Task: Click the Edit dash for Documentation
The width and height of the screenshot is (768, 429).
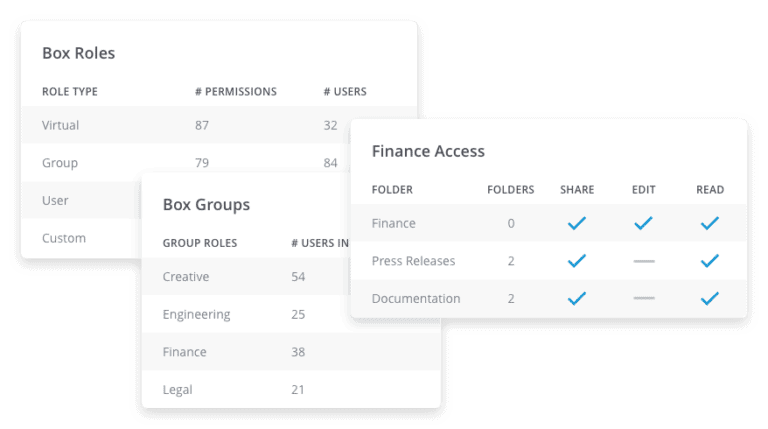Action: click(x=644, y=298)
